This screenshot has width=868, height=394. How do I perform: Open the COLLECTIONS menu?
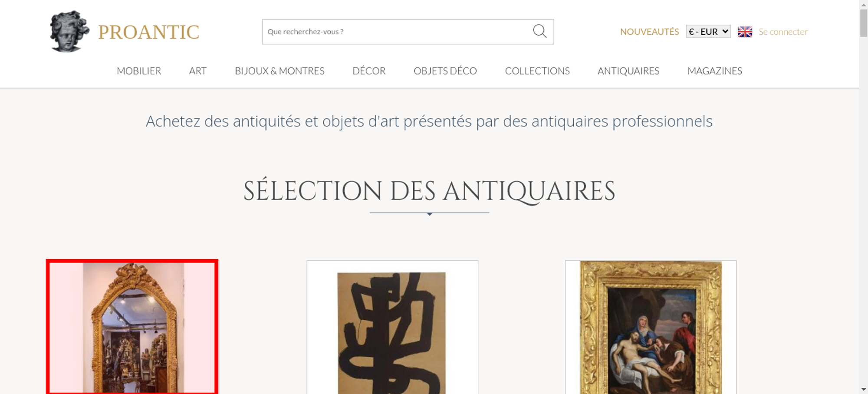point(537,71)
